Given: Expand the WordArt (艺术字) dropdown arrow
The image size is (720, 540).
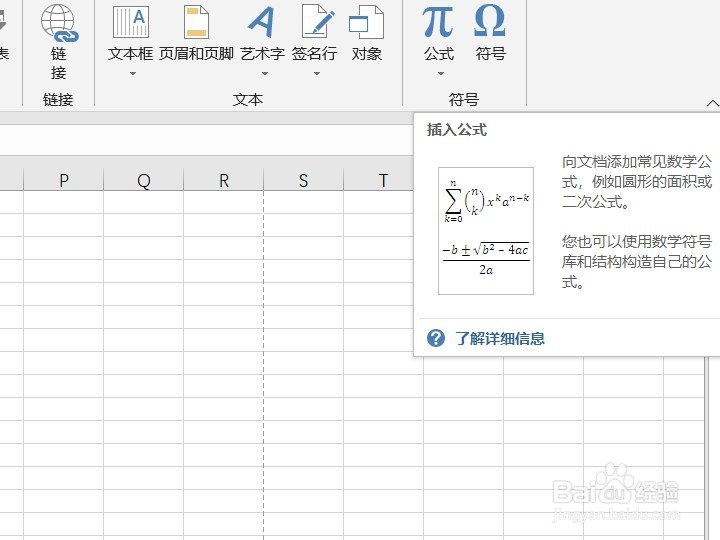Looking at the screenshot, I should [264, 73].
